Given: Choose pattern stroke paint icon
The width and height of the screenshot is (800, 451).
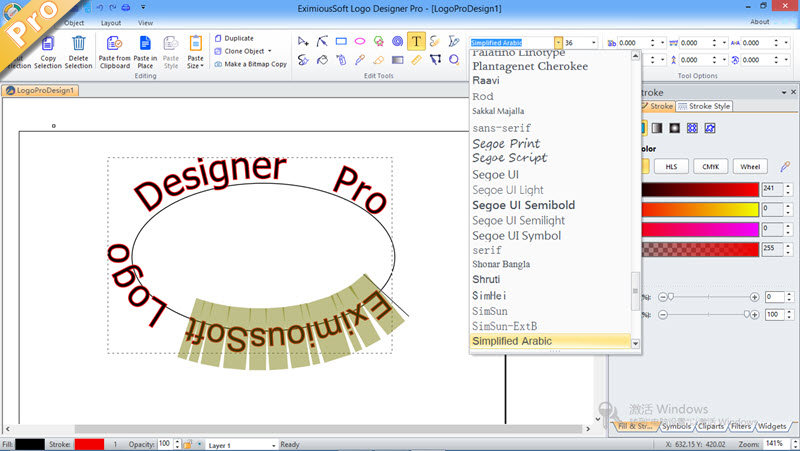Looking at the screenshot, I should tap(692, 128).
